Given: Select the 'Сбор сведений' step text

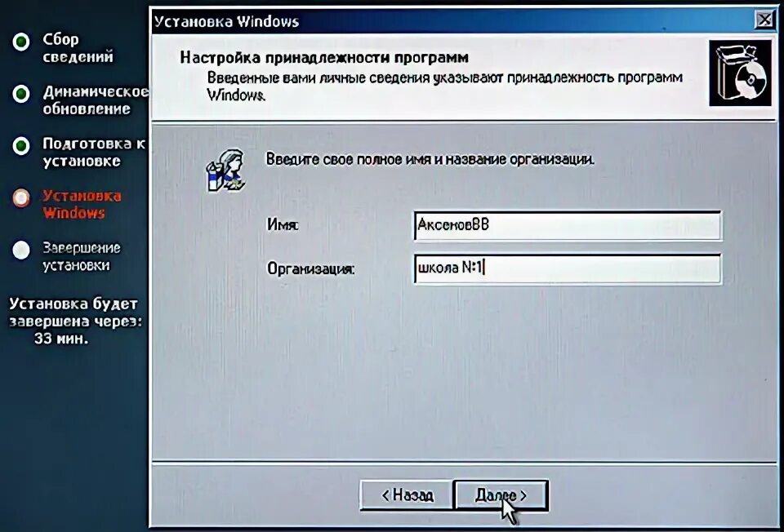Looking at the screenshot, I should tap(78, 48).
